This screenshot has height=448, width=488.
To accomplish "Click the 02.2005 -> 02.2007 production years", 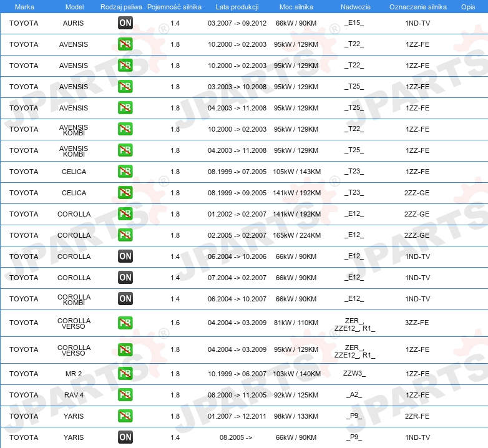I will tap(237, 235).
